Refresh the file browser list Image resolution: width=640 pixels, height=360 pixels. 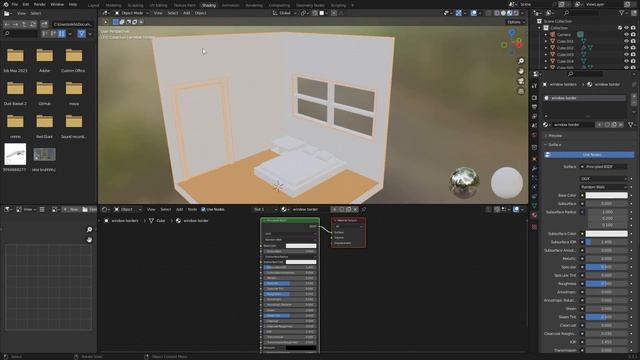point(33,24)
